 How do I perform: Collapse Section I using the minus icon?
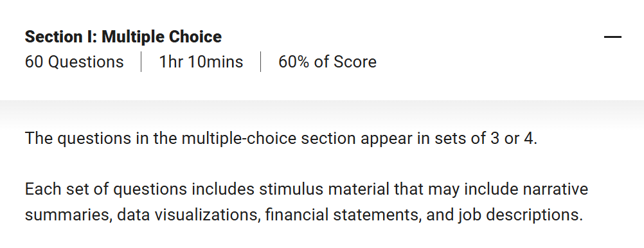click(x=613, y=37)
